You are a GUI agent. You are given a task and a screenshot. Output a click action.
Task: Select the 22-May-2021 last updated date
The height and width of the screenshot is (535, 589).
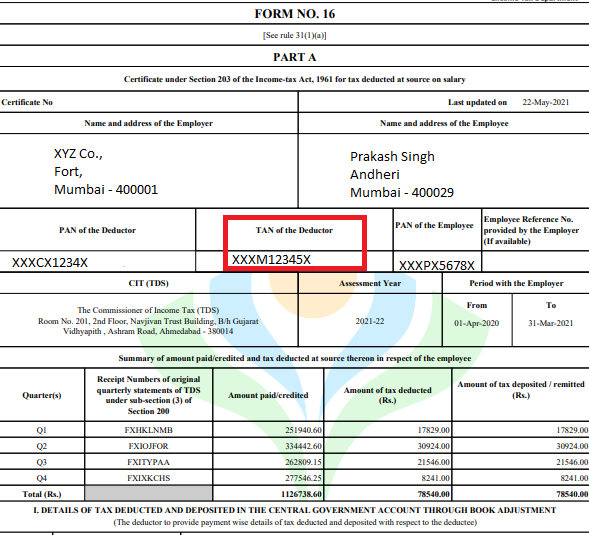[x=545, y=102]
